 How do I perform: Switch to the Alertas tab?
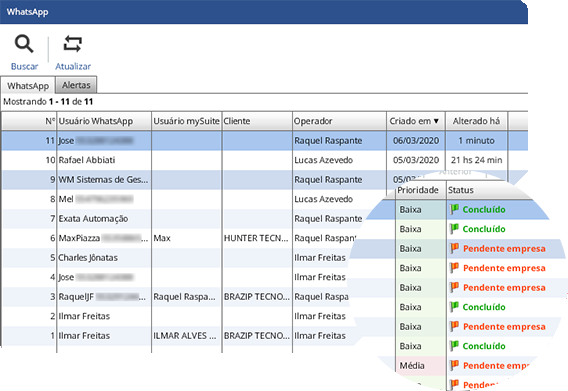(76, 85)
